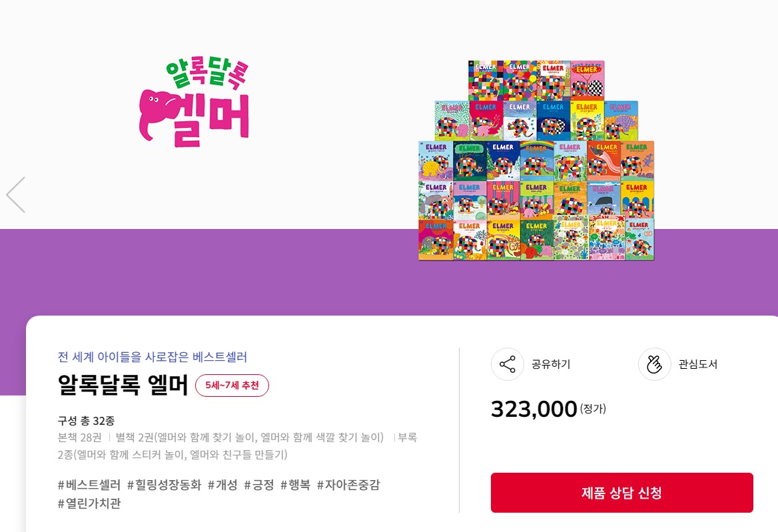Viewport: 778px width, 532px height.
Task: Click the 구성 총 32종 composition heading
Action: tap(87, 421)
